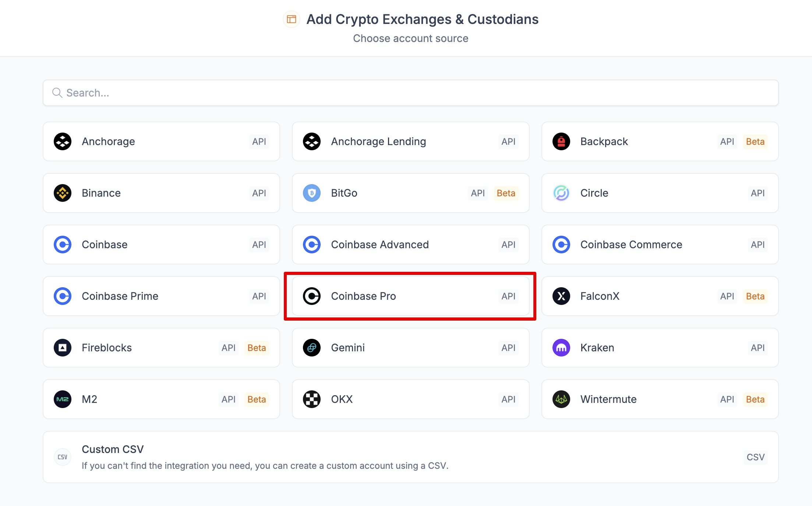This screenshot has height=506, width=812.
Task: Click the Wintermute logo icon
Action: click(561, 399)
